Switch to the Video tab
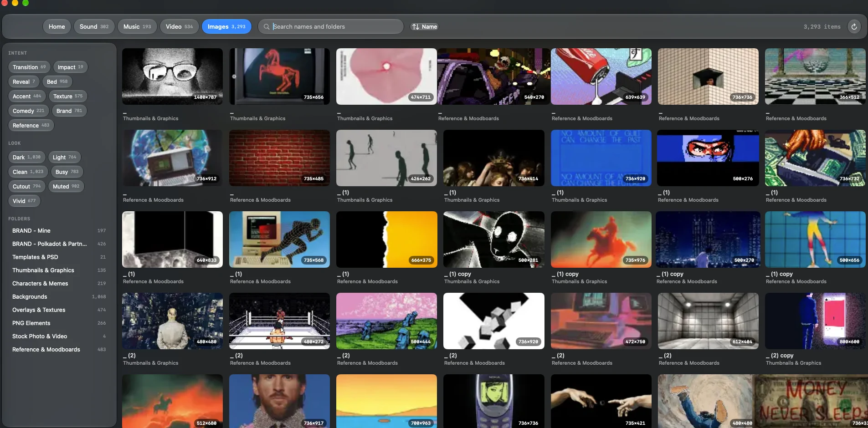 point(179,26)
